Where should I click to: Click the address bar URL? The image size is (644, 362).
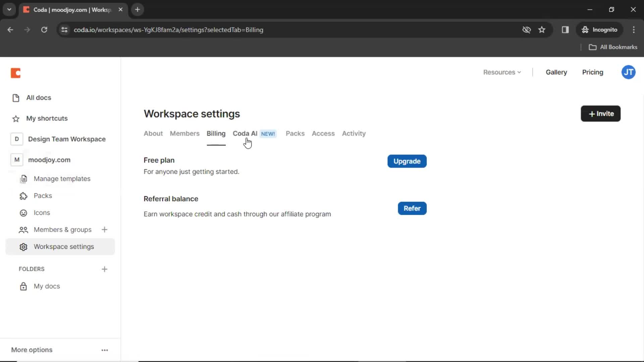point(168,30)
